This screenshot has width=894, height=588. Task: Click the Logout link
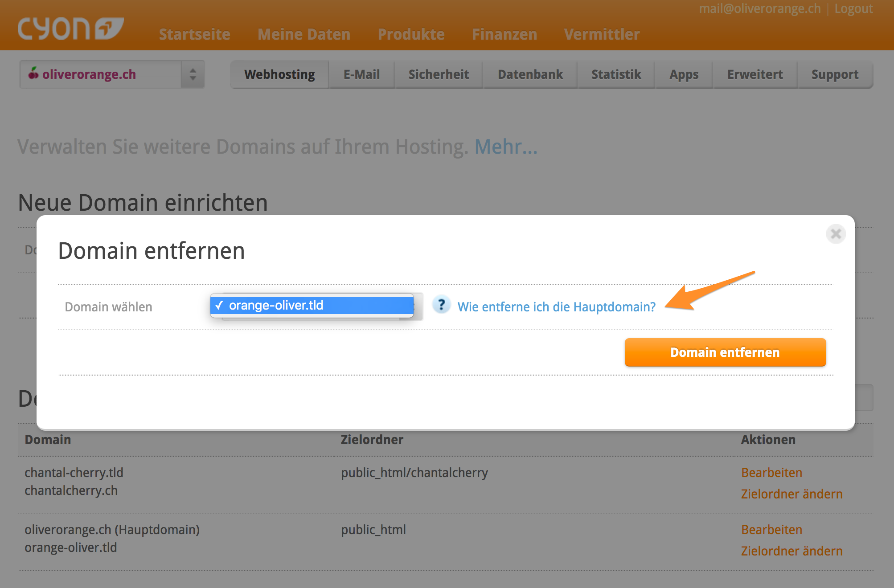(853, 9)
